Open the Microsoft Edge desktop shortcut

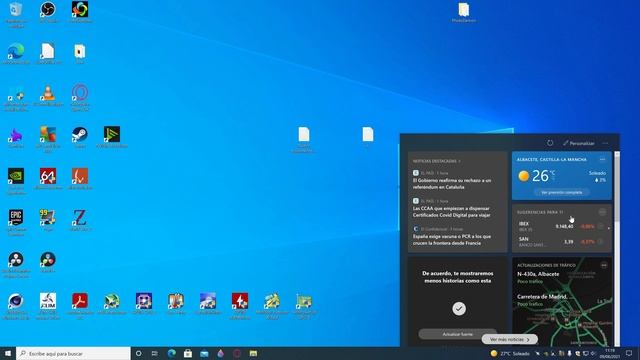(x=16, y=53)
